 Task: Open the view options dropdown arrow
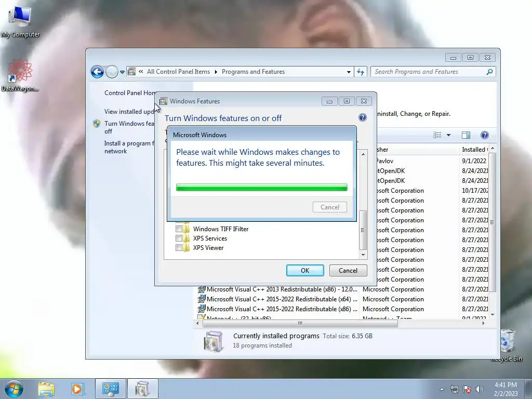coord(448,135)
